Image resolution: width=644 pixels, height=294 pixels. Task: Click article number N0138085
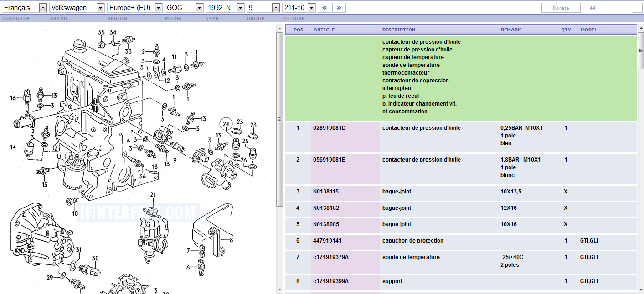point(326,224)
